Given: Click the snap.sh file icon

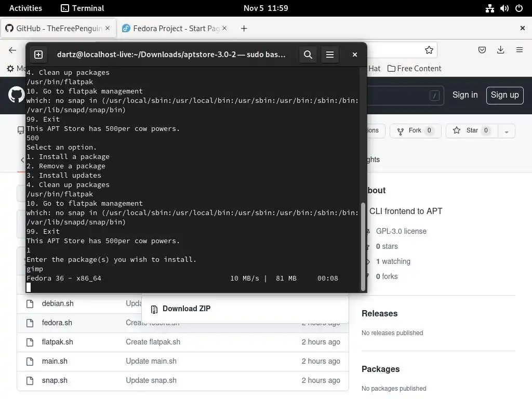Looking at the screenshot, I should (30, 381).
